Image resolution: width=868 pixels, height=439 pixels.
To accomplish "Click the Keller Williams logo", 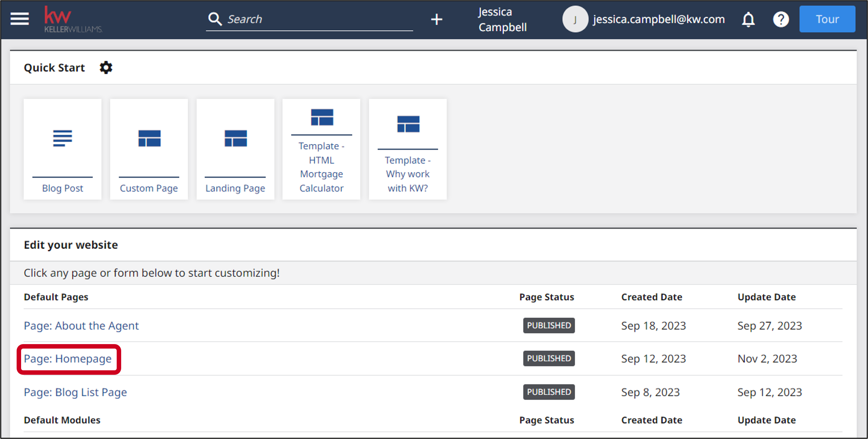I will (73, 19).
